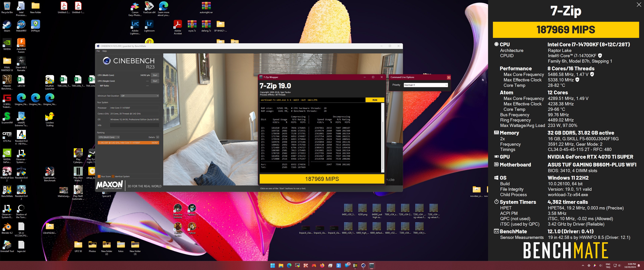
Task: Open the Steam desktop shortcut
Action: (x=7, y=26)
